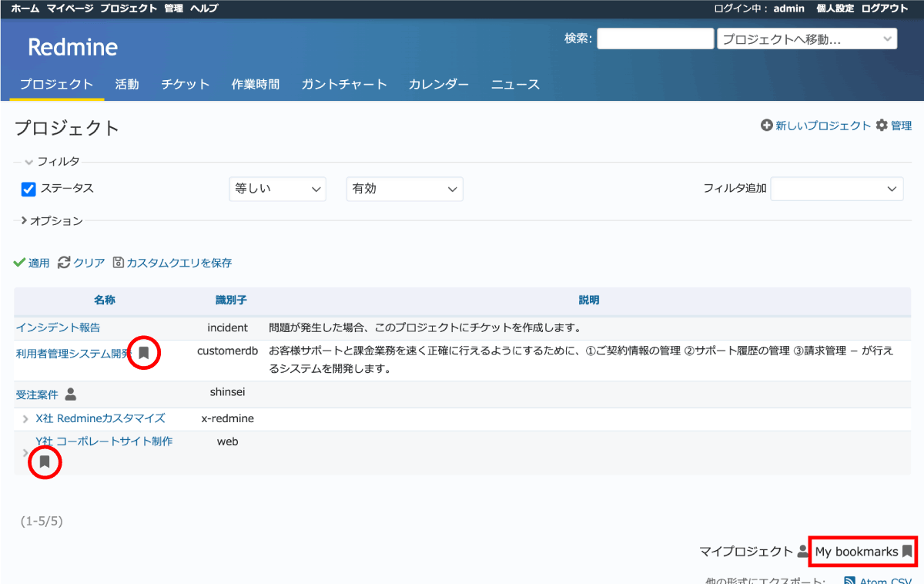Click the カスタムクエリを保存 save icon

coord(119,263)
